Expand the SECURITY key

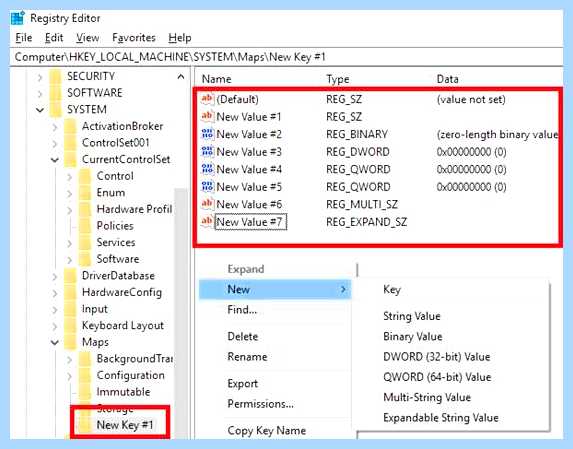pos(40,77)
